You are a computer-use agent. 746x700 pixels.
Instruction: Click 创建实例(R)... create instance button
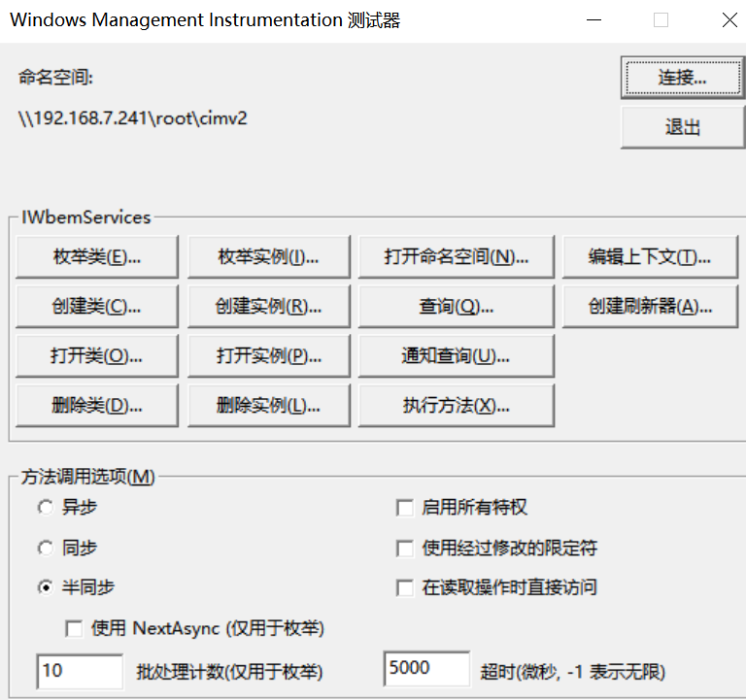269,306
